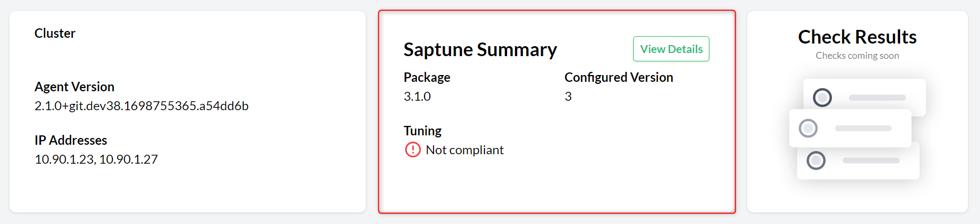
Task: Click the bottom circle in Check Results illustration
Action: tap(816, 161)
